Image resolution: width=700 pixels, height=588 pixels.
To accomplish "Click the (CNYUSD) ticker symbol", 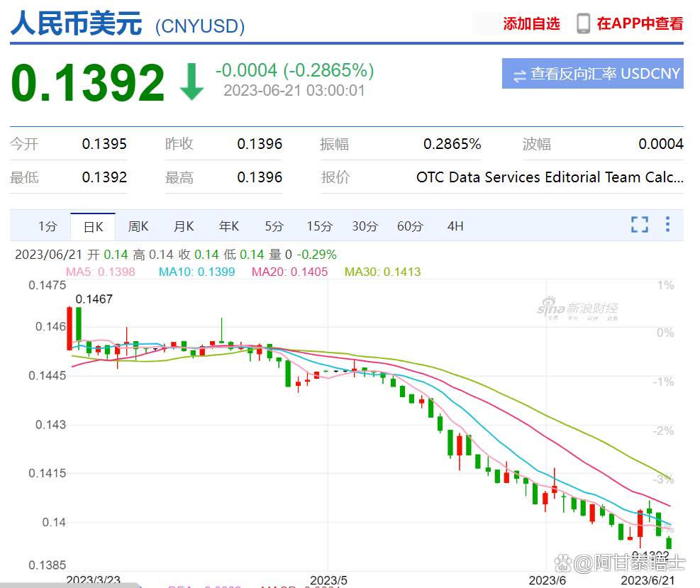I will click(200, 26).
